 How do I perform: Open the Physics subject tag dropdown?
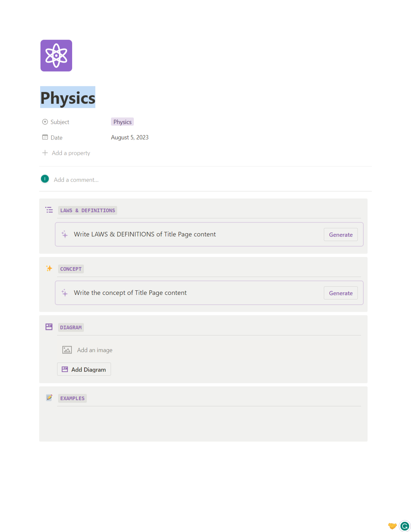click(122, 122)
